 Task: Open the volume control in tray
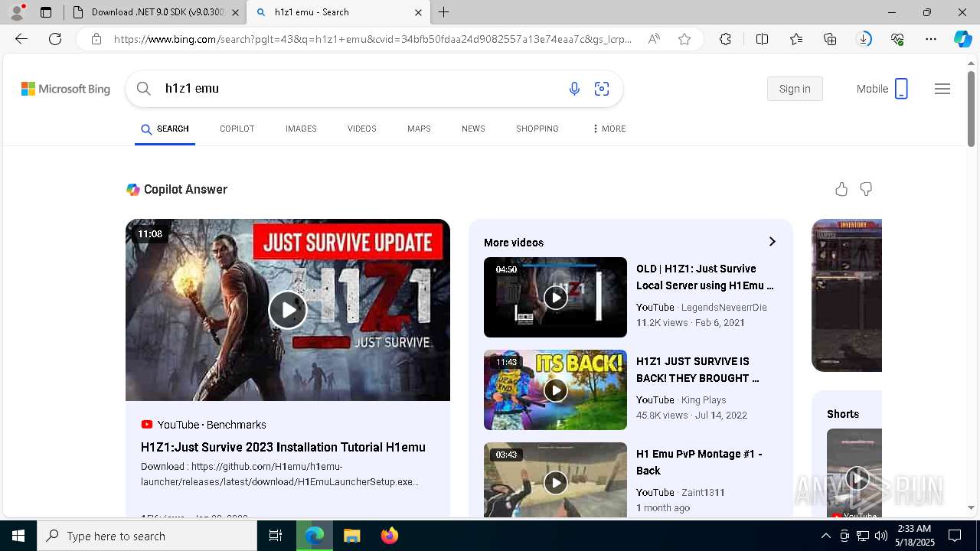(880, 536)
